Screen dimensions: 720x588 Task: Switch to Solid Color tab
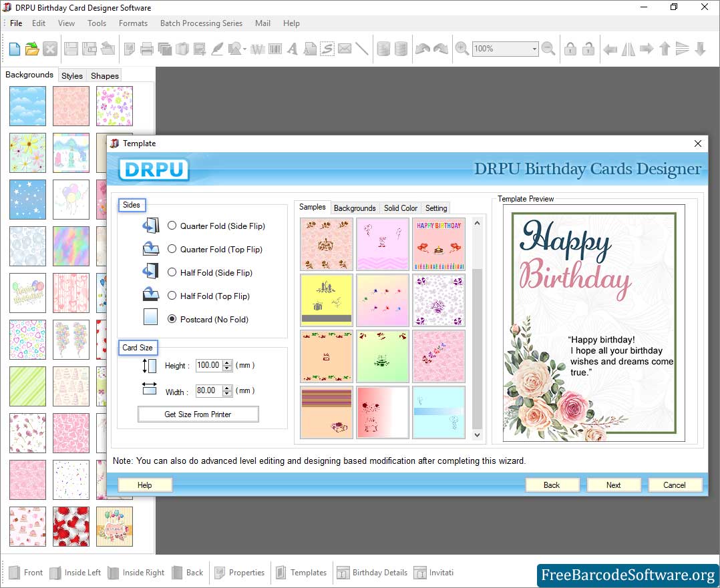[x=401, y=208]
